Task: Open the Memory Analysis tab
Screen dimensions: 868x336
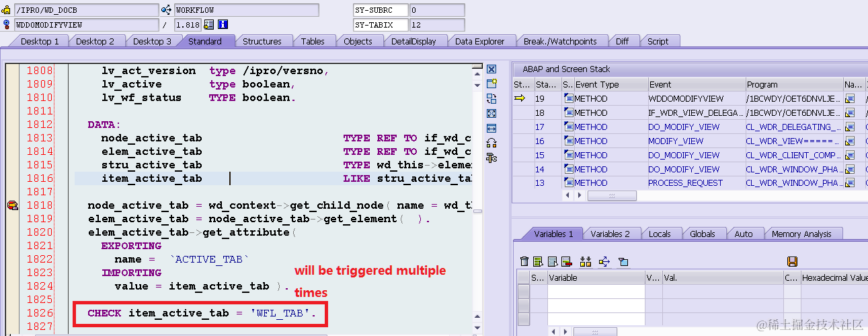Action: (801, 234)
